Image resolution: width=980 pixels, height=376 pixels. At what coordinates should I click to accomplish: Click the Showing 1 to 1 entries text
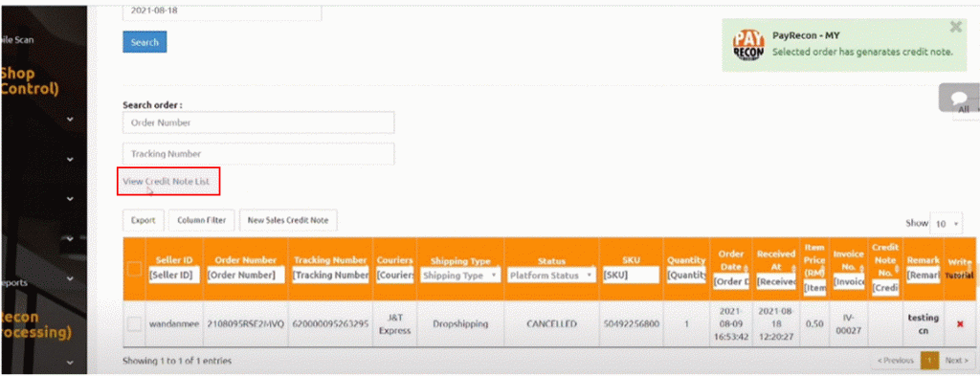(x=177, y=361)
